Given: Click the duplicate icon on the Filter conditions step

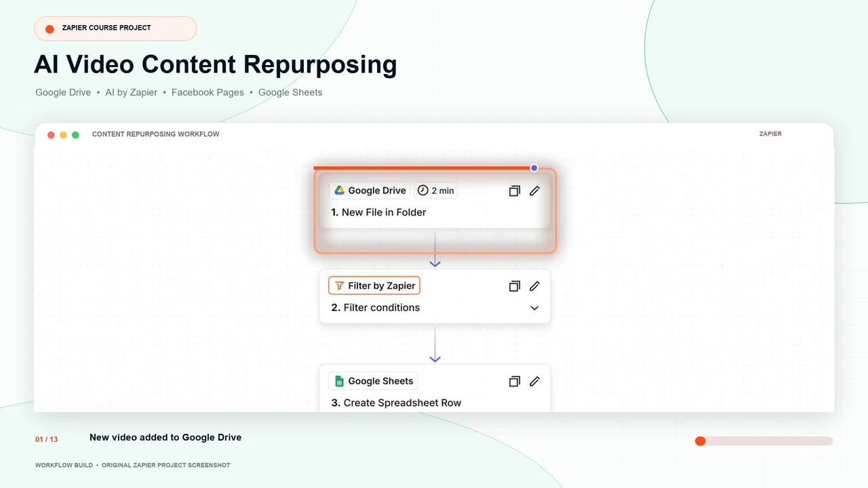Looking at the screenshot, I should tap(514, 286).
